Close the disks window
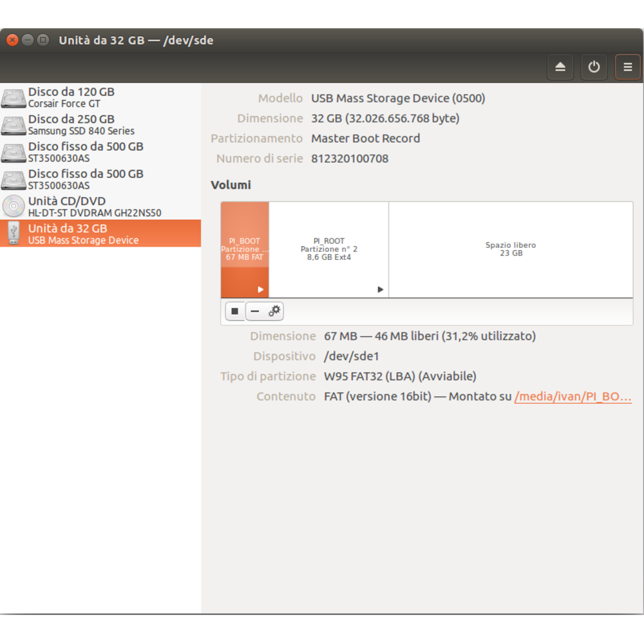The width and height of the screenshot is (644, 644). pyautogui.click(x=12, y=40)
